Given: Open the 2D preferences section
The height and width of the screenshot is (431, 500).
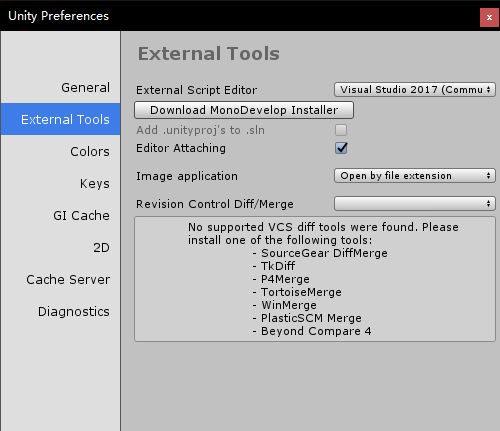Looking at the screenshot, I should 101,248.
